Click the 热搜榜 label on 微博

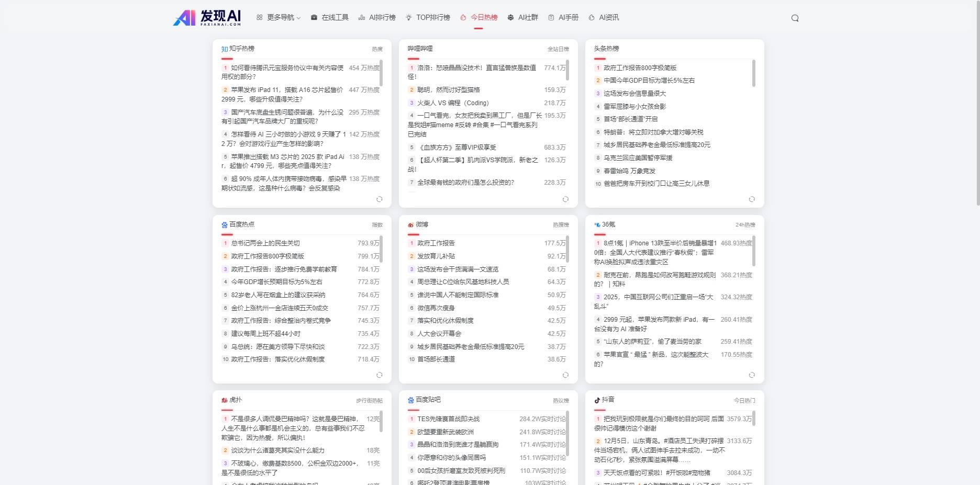561,225
